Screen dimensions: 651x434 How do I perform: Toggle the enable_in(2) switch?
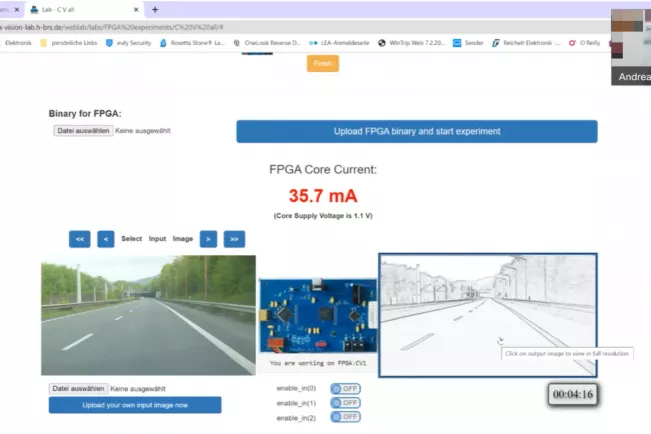[x=344, y=417]
